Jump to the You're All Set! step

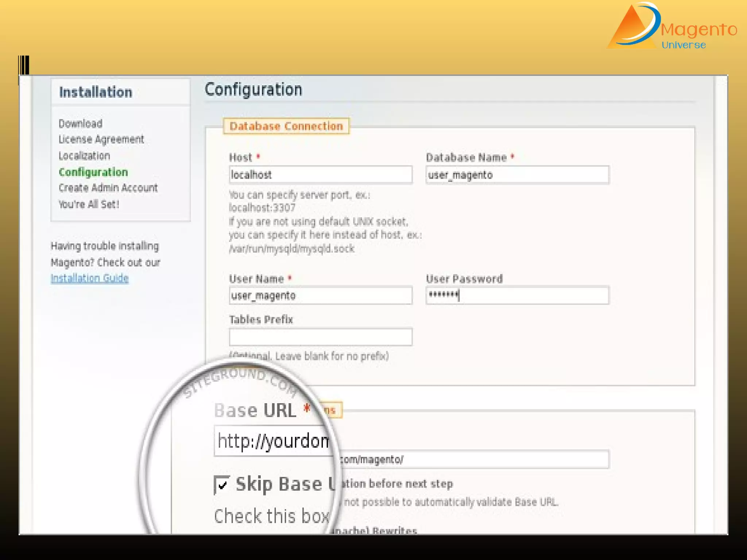point(89,204)
